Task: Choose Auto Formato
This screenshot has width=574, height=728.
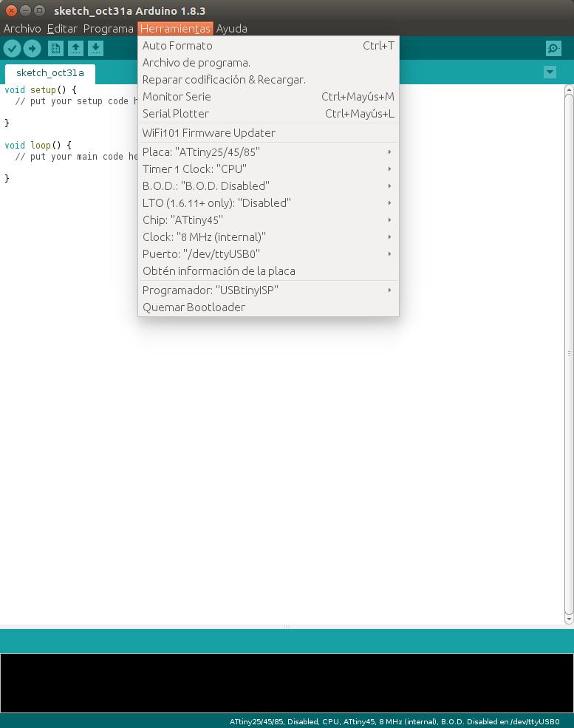Action: click(268, 46)
